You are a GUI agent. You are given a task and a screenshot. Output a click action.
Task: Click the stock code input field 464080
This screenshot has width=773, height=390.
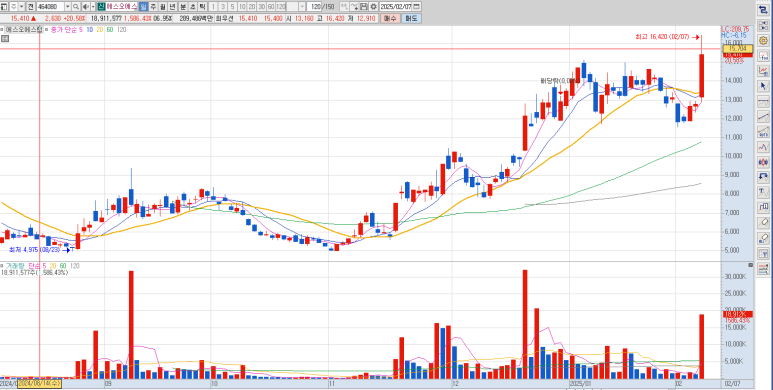[x=50, y=6]
